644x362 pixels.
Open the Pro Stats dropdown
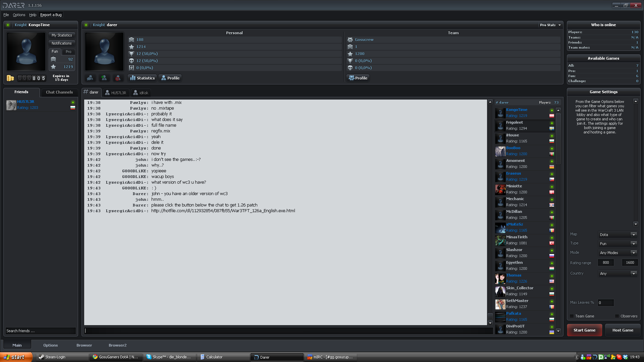click(550, 25)
